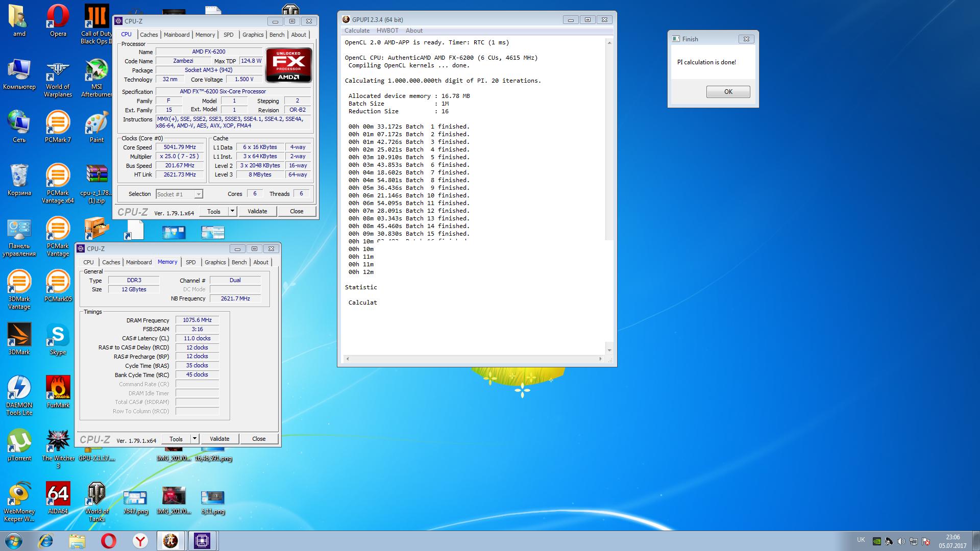This screenshot has width=980, height=551.
Task: Open the Windows Start menu
Action: pyautogui.click(x=14, y=541)
